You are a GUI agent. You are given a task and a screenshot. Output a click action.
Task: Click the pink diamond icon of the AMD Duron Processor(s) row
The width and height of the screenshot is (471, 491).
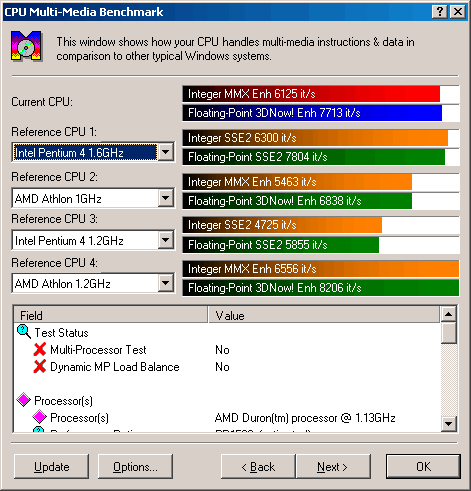[40, 417]
